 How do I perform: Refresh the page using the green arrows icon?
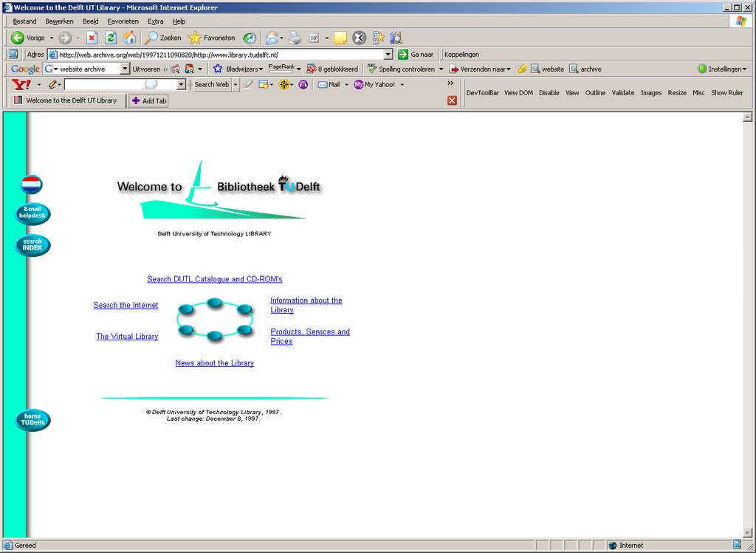[111, 38]
